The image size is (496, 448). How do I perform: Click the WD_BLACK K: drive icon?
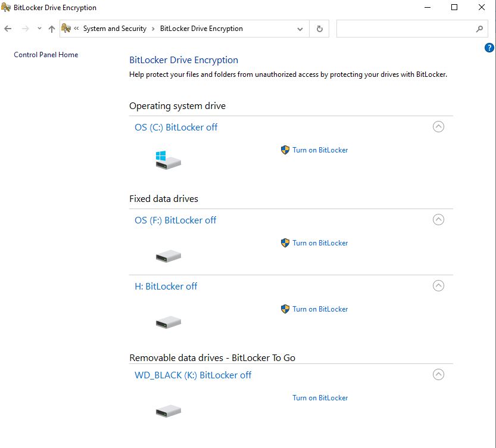point(169,411)
